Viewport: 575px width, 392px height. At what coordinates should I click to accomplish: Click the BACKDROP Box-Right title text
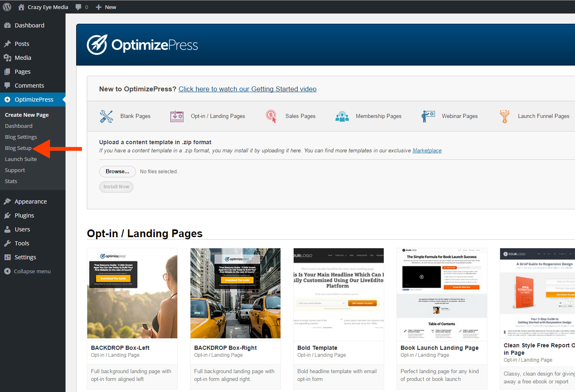tap(225, 348)
